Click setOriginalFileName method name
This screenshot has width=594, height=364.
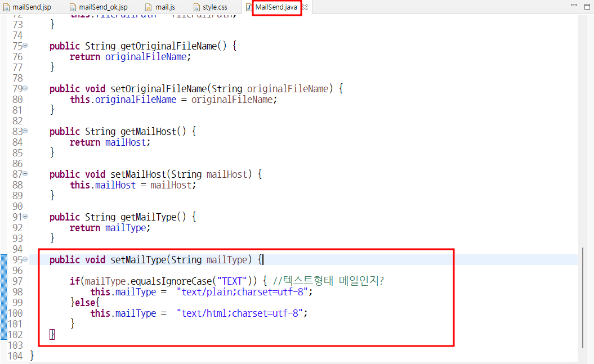(x=158, y=89)
